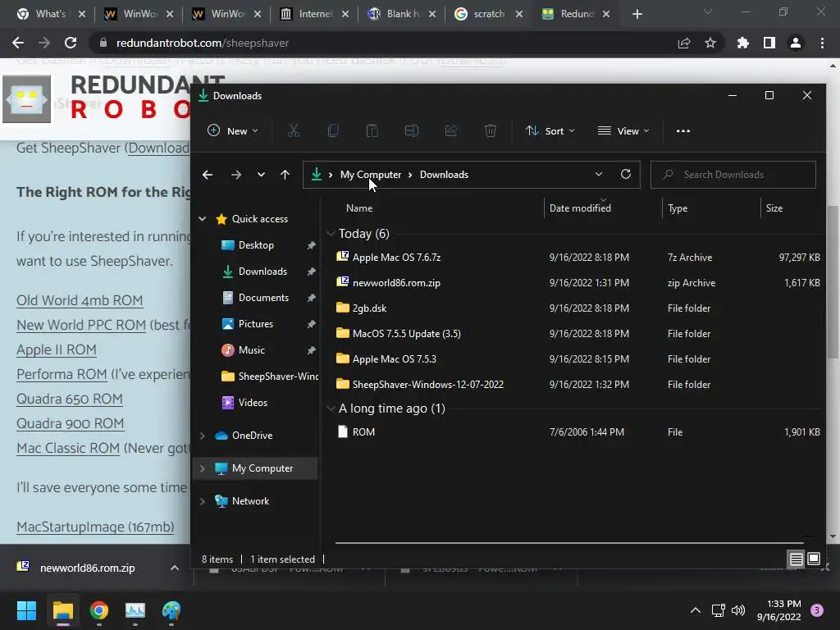
Task: Select Videos in navigation pane
Action: (x=253, y=402)
